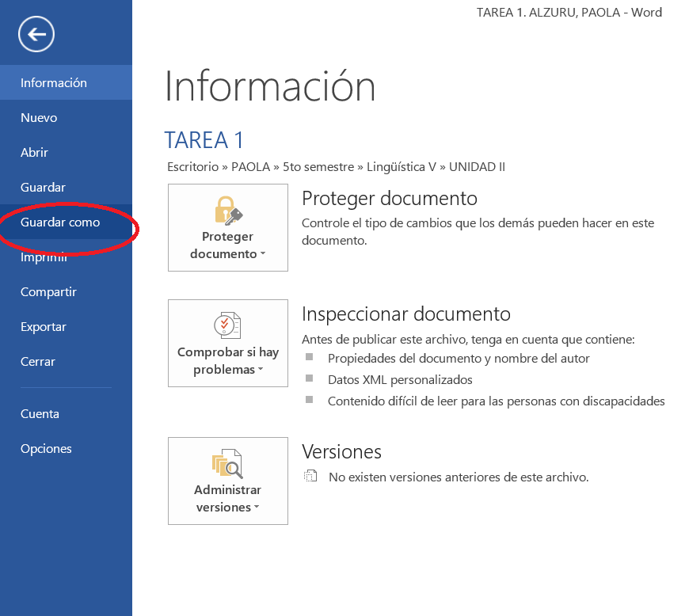Click the Opciones link
The height and width of the screenshot is (616, 689).
46,448
